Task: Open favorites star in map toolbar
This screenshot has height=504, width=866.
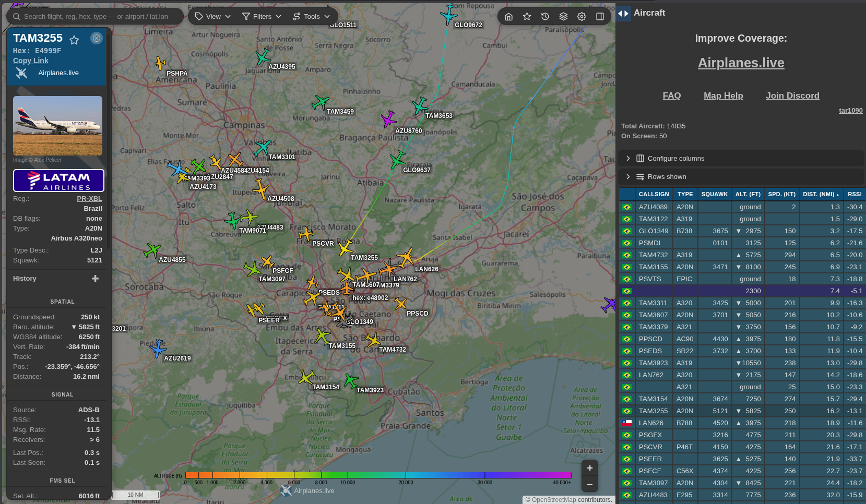Action: tap(527, 17)
